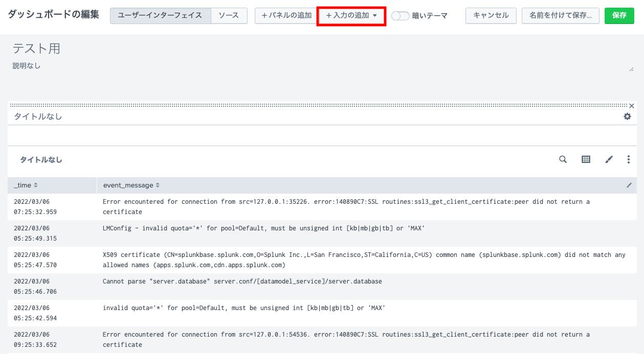Click the timestamp 05:25:42.594
Screen dimensions: 644x354
click(x=35, y=318)
